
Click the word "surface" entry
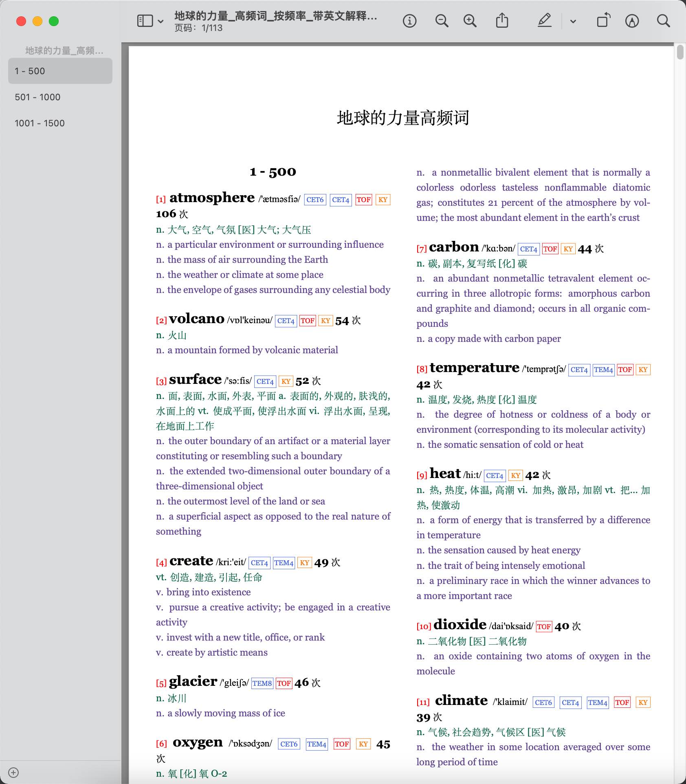click(x=195, y=379)
